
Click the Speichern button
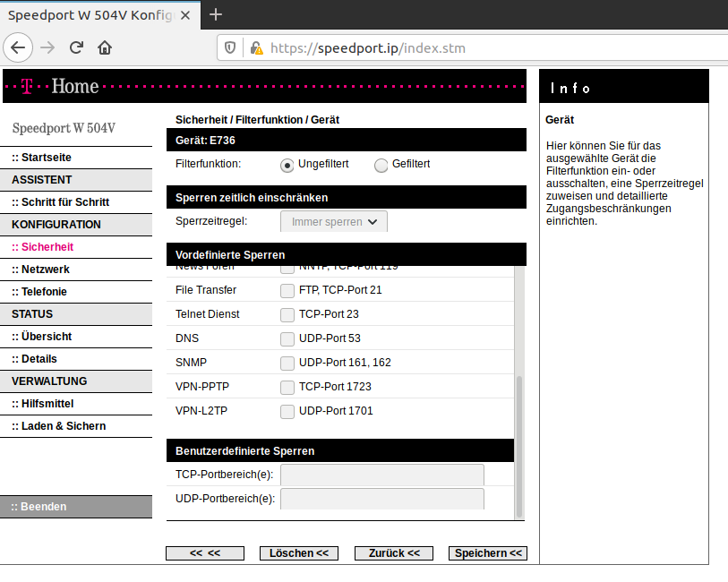click(488, 553)
